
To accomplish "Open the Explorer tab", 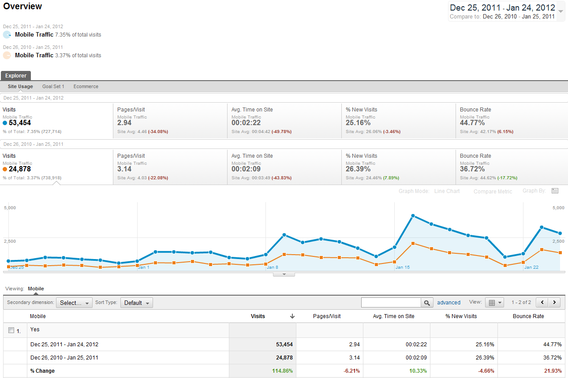I will tap(16, 76).
